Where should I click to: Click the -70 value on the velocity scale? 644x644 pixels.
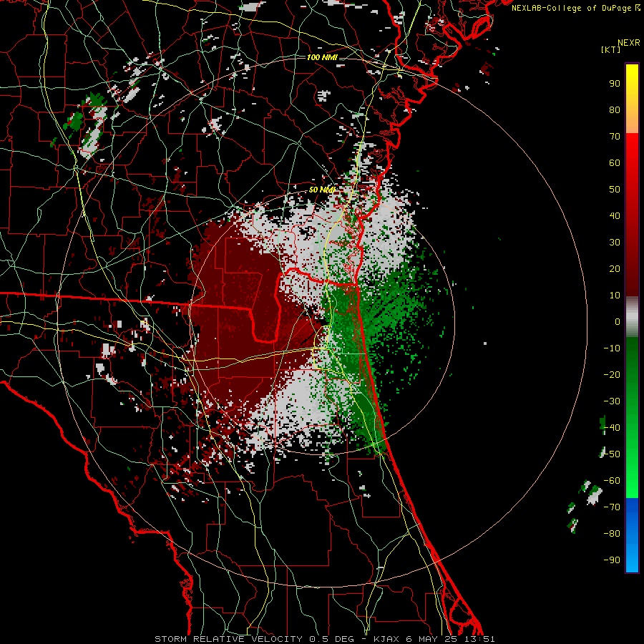[x=612, y=507]
